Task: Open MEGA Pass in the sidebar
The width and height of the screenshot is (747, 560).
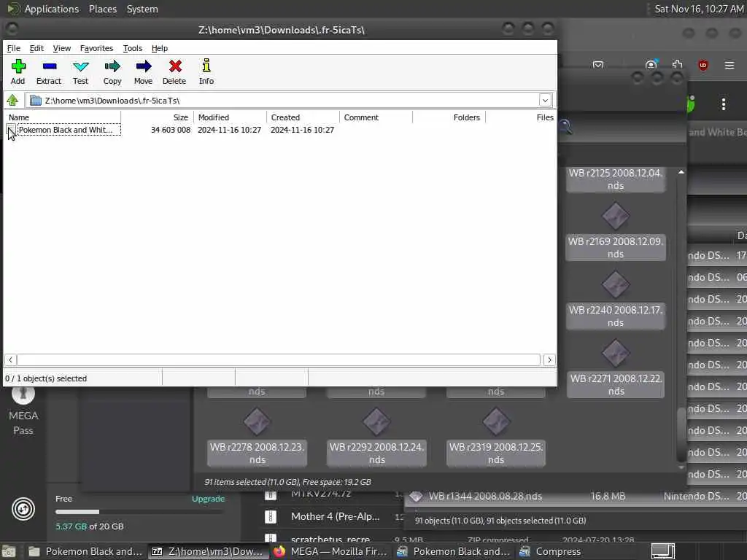Action: (23, 411)
